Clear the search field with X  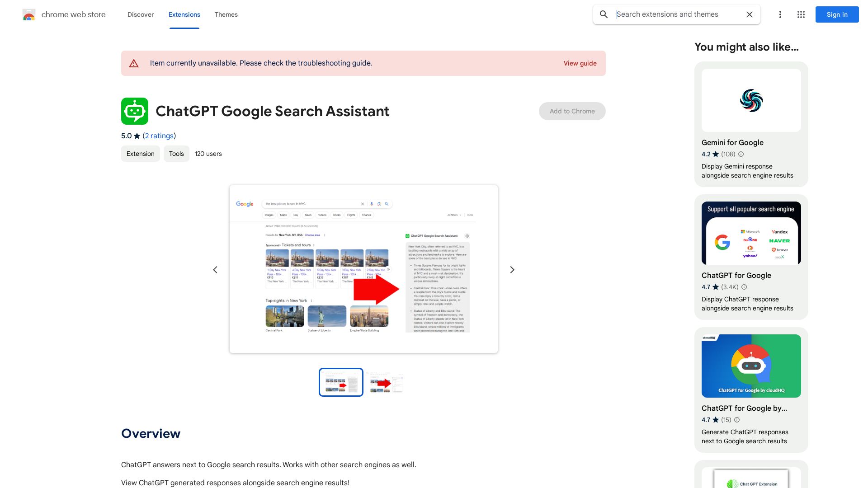tap(750, 14)
